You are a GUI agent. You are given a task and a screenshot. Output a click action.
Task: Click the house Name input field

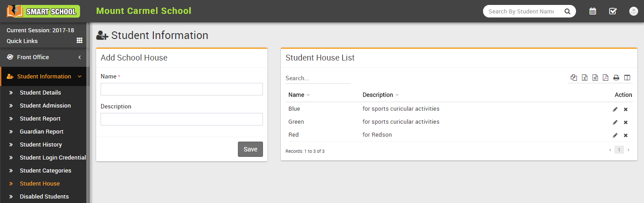pyautogui.click(x=182, y=89)
